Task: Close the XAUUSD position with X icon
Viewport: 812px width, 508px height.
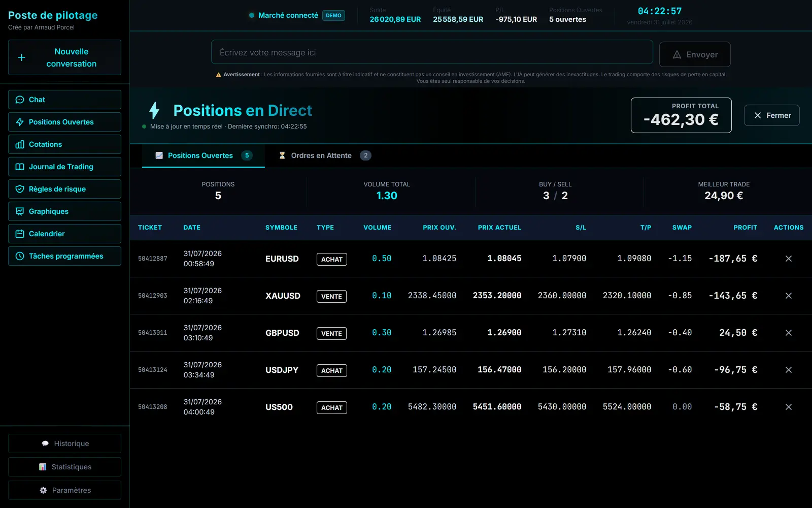Action: coord(788,296)
